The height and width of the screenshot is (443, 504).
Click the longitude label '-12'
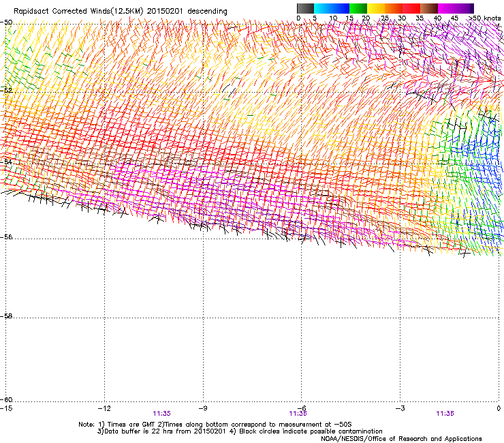click(x=104, y=408)
